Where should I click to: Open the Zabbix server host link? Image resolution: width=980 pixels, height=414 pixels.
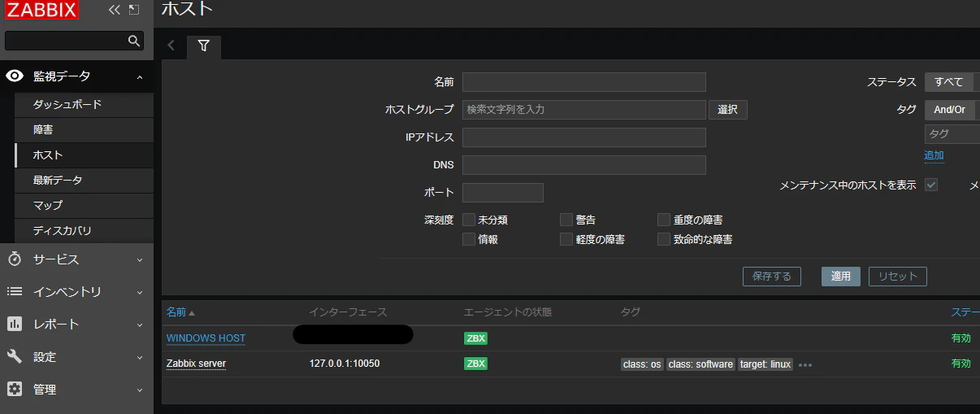click(x=196, y=364)
